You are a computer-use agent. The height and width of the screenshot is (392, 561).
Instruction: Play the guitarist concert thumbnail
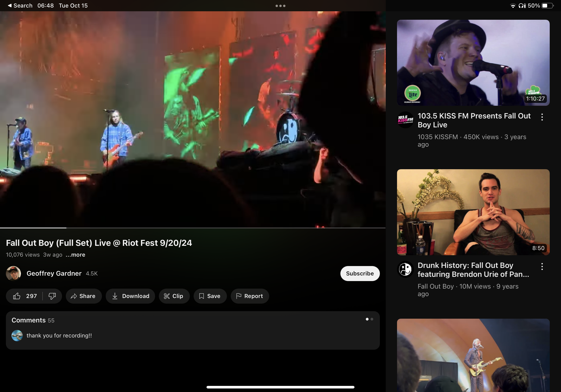473,355
